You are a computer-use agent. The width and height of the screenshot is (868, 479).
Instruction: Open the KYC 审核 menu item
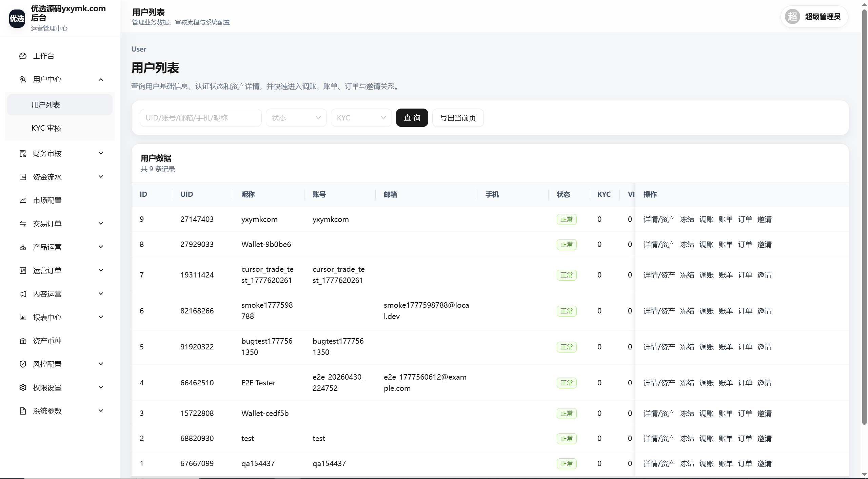[x=60, y=128]
